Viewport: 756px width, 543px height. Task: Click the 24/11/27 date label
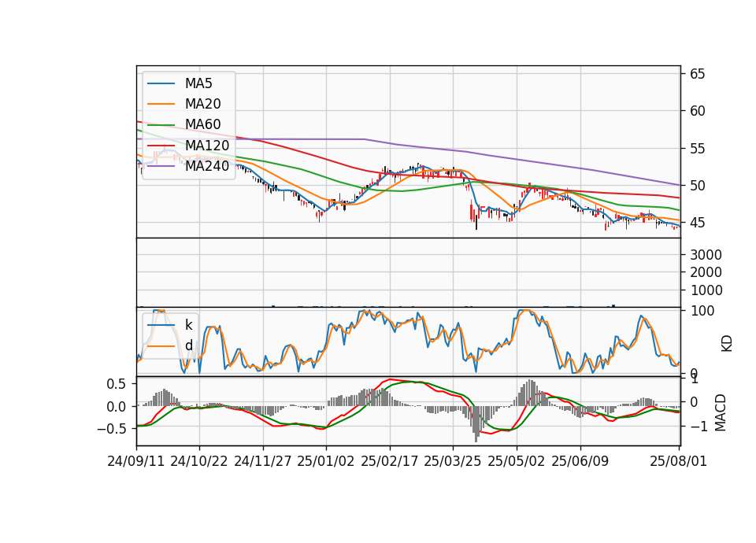click(263, 461)
